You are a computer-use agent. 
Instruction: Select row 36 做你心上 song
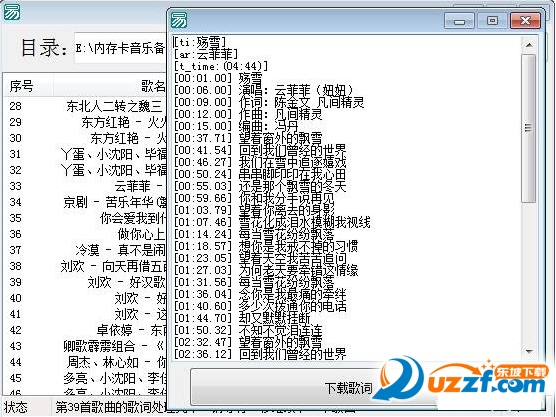click(x=85, y=234)
